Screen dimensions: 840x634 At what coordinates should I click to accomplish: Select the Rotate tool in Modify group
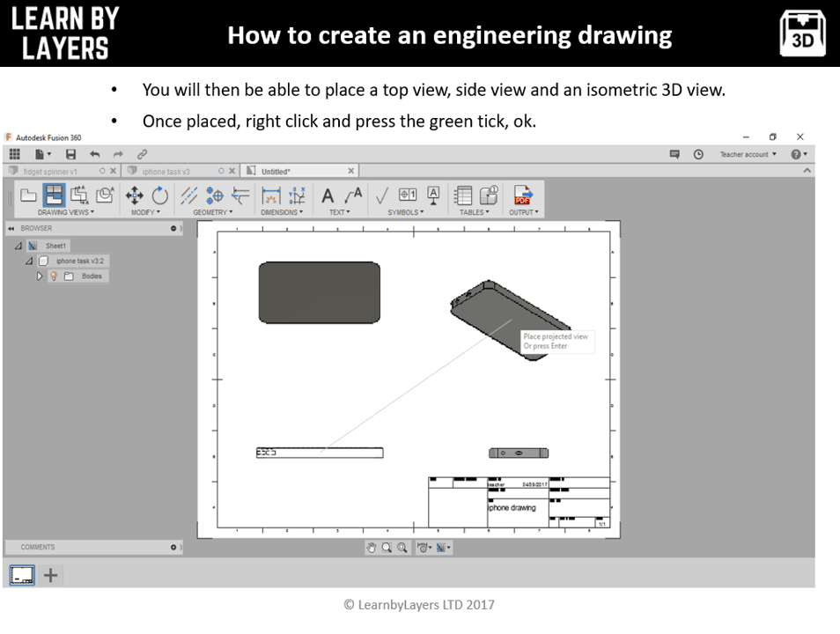pyautogui.click(x=158, y=195)
